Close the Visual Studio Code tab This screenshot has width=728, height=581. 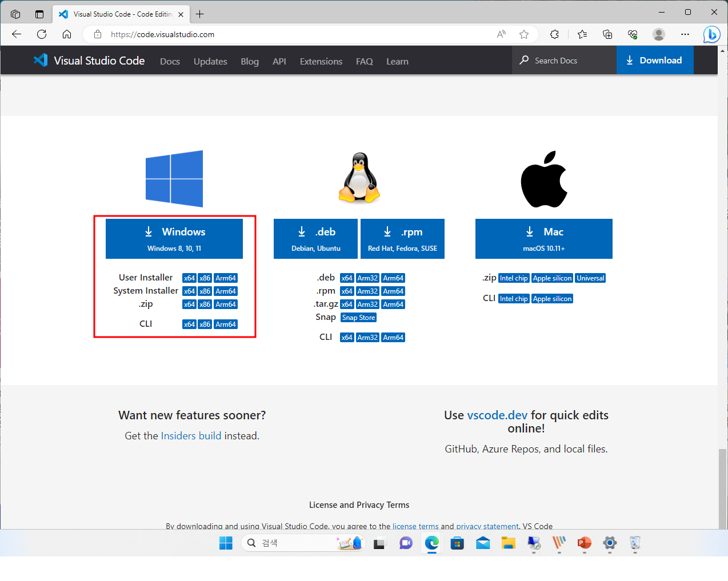coord(181,14)
